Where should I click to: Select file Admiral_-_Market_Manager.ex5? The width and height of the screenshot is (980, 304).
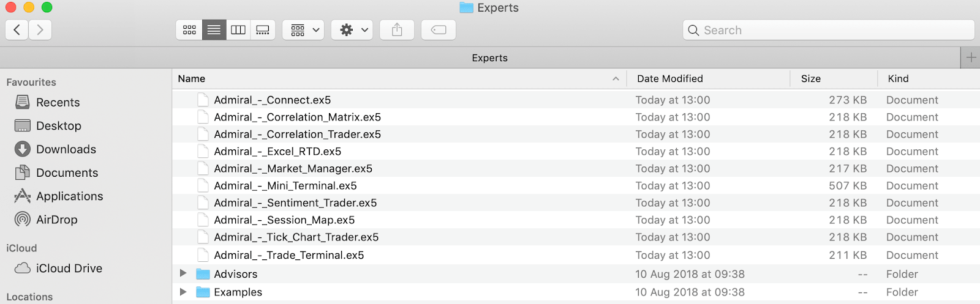[293, 168]
